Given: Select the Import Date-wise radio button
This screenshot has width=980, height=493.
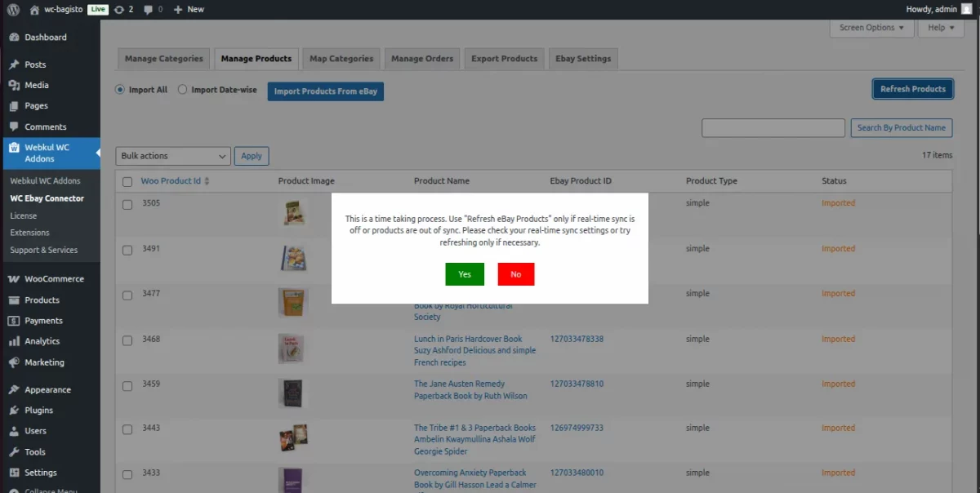Looking at the screenshot, I should click(182, 90).
